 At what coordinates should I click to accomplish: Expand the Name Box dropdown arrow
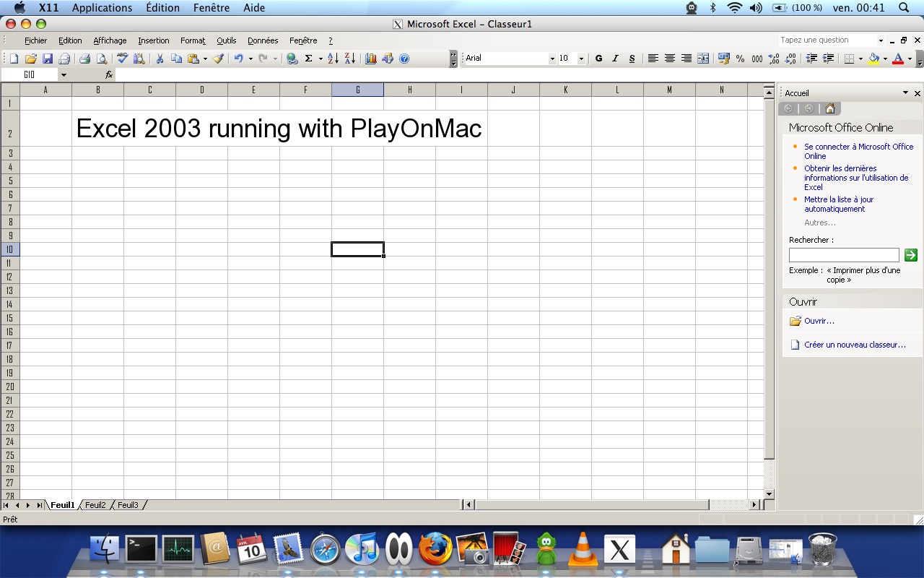64,75
